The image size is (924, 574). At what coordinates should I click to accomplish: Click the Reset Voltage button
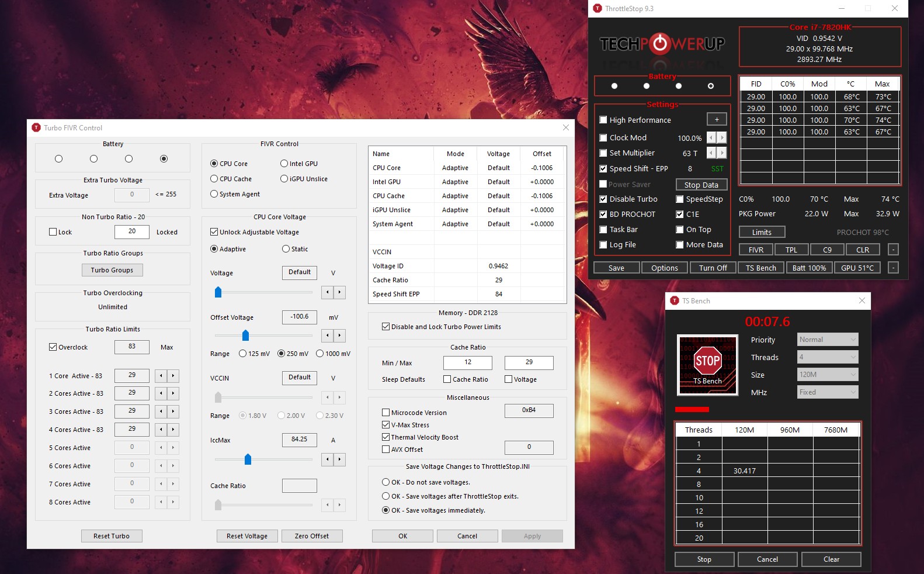tap(247, 536)
